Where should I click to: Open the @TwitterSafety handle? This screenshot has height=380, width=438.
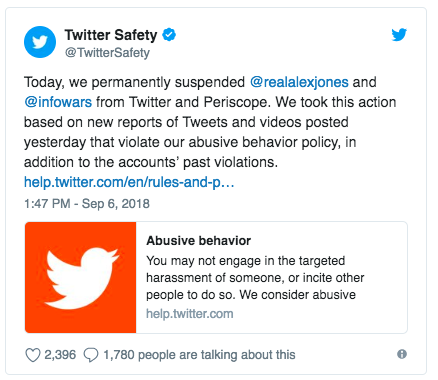point(107,53)
